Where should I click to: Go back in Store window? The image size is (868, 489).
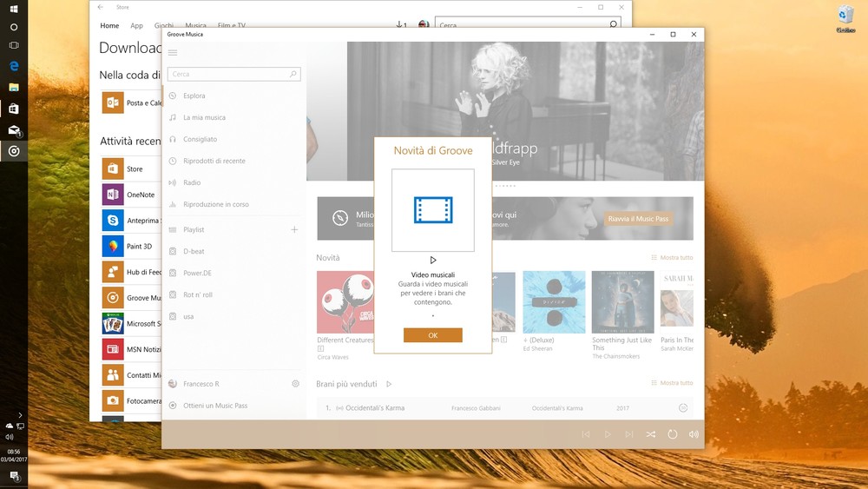100,7
